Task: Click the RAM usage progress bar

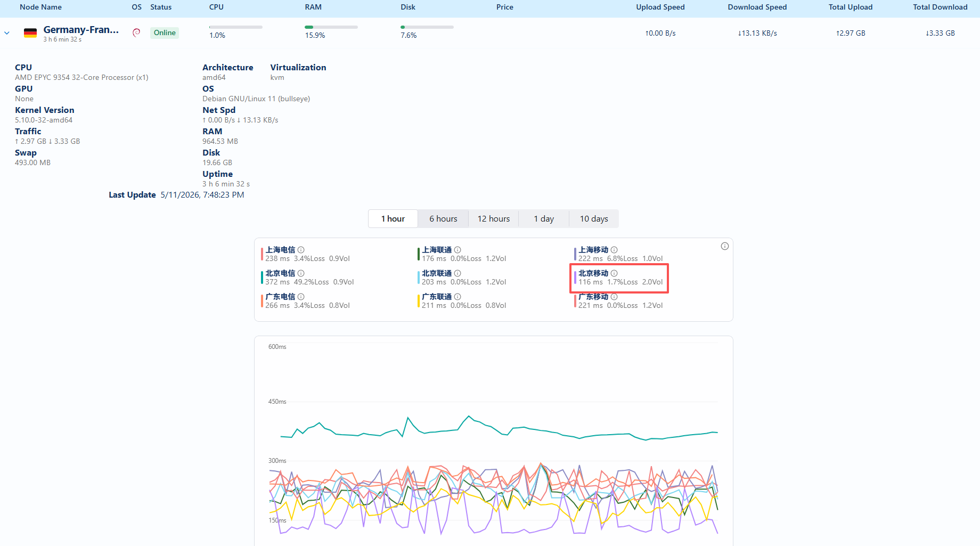Action: pos(331,27)
